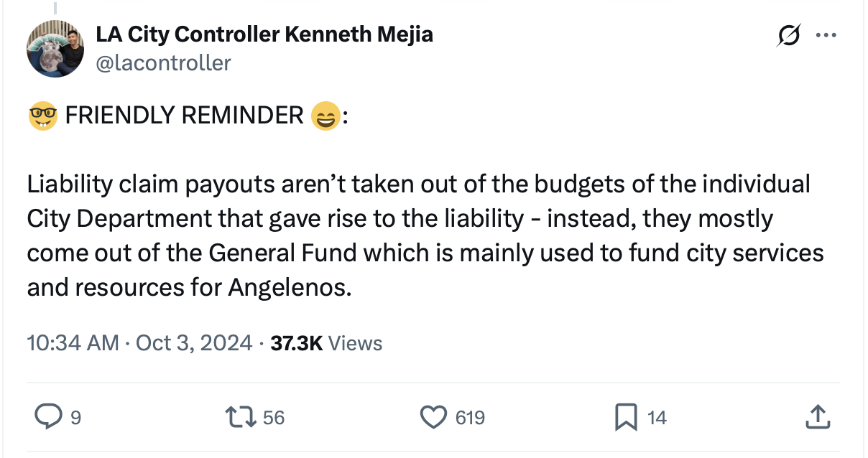Open the share icon menu
Screen dimensions: 868x458
(x=818, y=416)
